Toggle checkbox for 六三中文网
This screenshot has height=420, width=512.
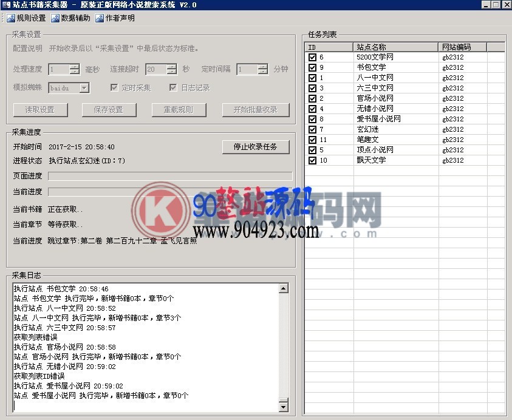click(x=313, y=88)
